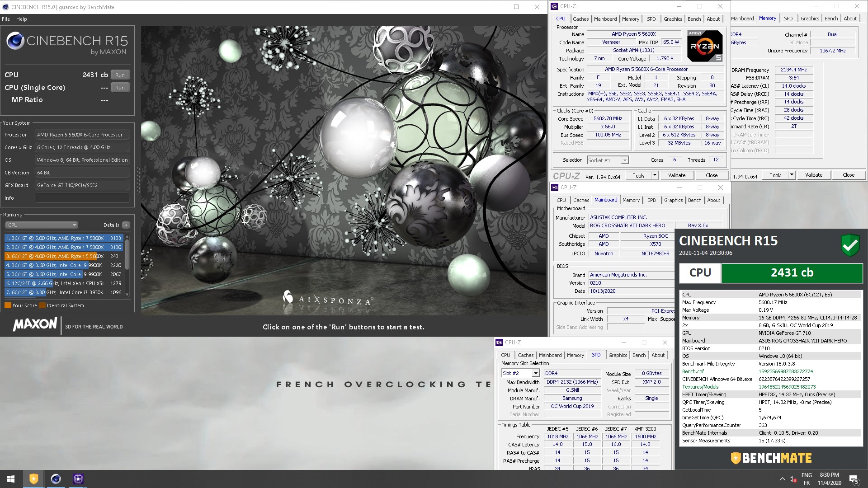868x488 pixels.
Task: Click the Your Score orange legend swatch
Action: click(x=8, y=305)
